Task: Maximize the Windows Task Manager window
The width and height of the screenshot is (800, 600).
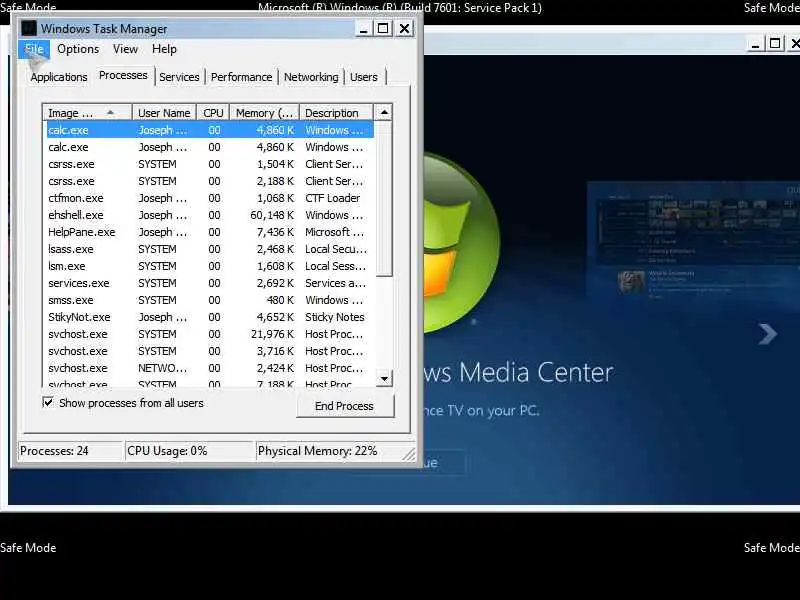Action: (x=383, y=29)
